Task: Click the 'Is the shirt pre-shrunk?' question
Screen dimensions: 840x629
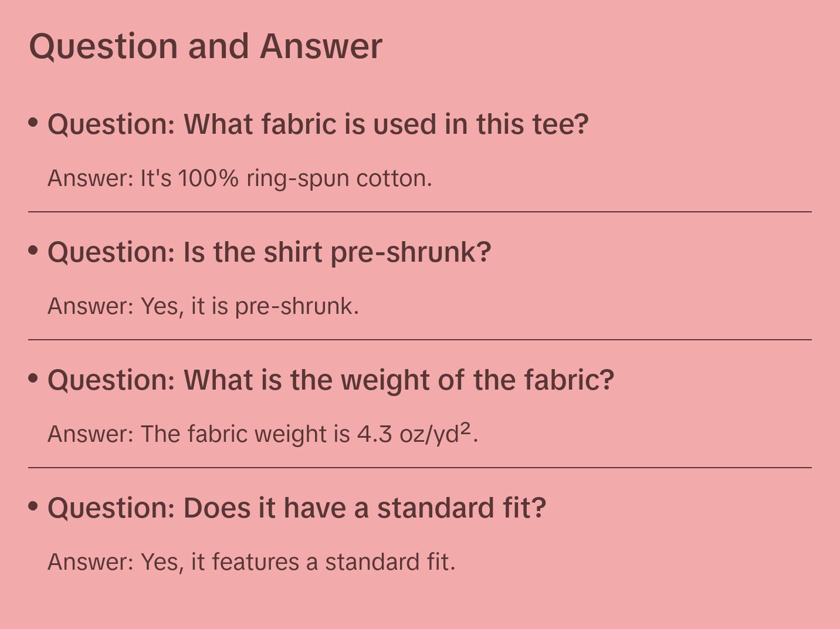Action: coord(269,252)
